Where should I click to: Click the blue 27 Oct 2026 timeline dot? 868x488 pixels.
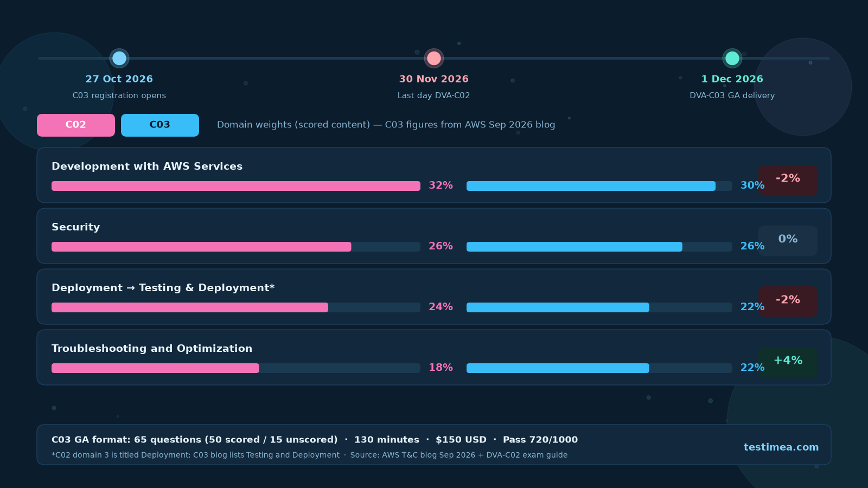point(119,58)
